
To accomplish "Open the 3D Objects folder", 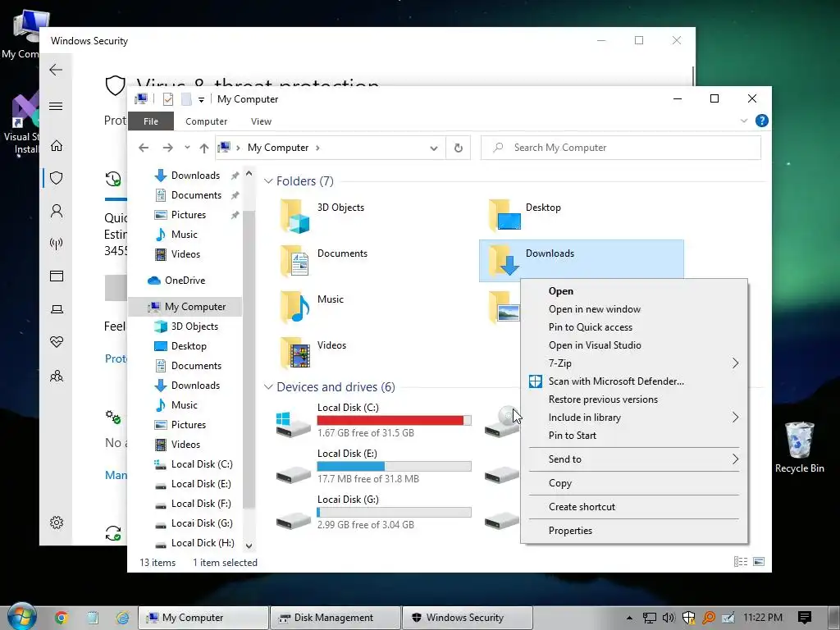I will pos(322,216).
